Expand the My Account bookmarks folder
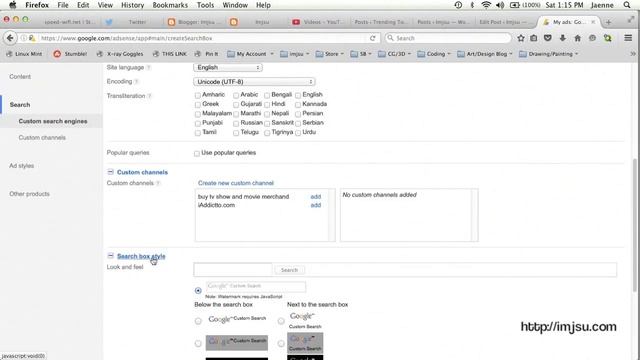 pos(250,54)
